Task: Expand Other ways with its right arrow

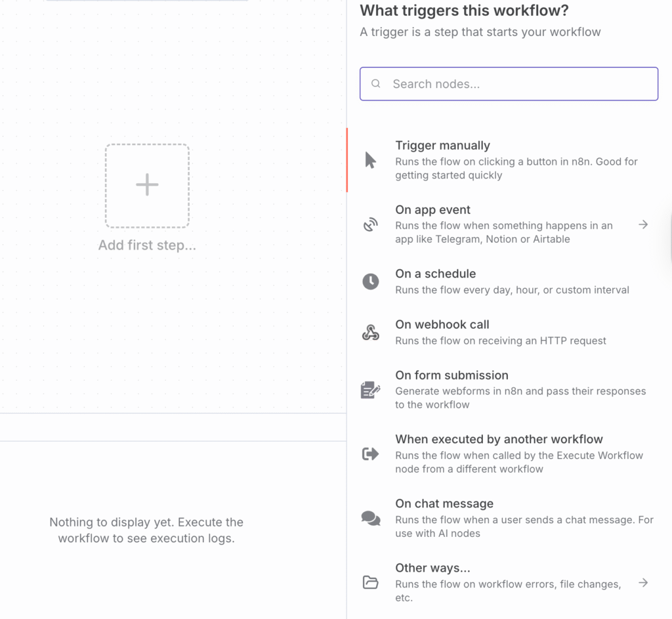Action: (x=643, y=582)
